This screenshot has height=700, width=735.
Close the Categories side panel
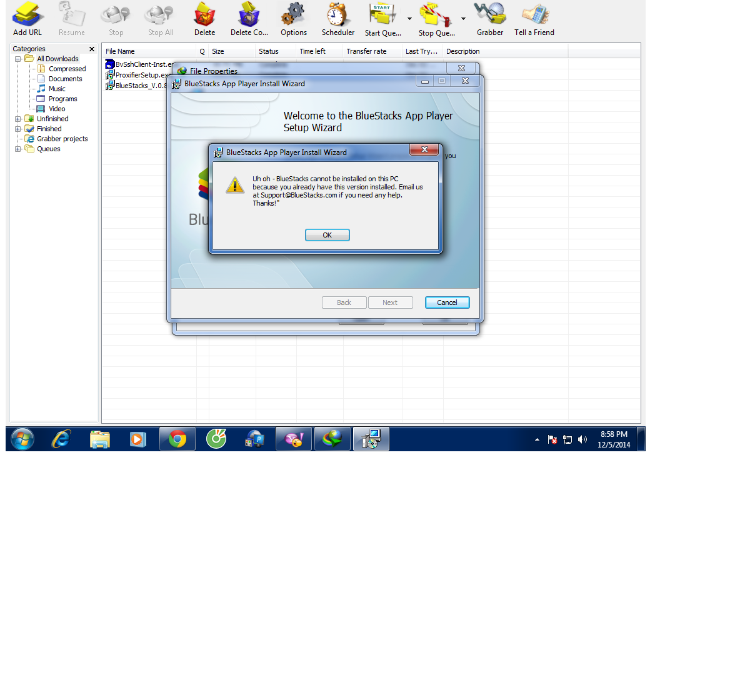click(x=92, y=49)
